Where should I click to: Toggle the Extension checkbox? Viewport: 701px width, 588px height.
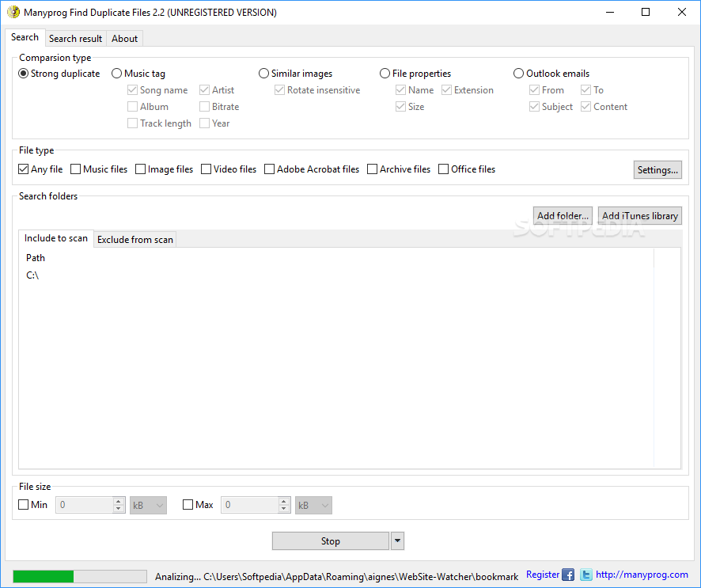468,90
